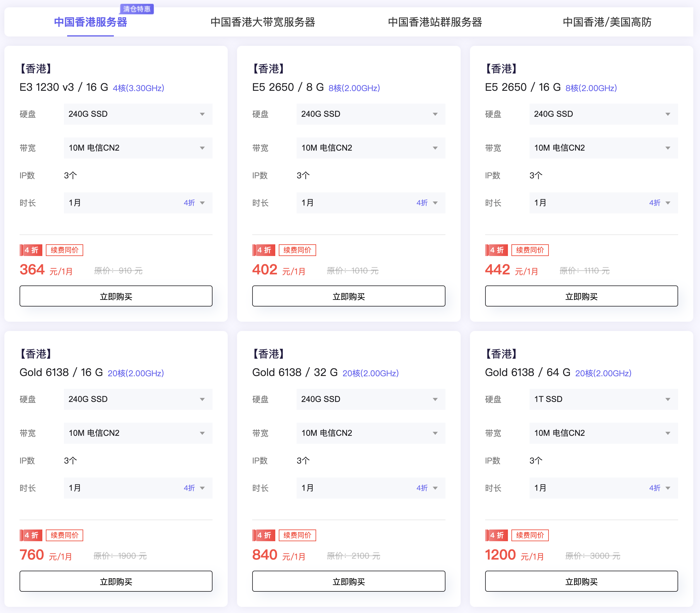Expand the 1月 duration dropdown on E3 1230 v3 card
The width and height of the screenshot is (700, 613).
(x=138, y=203)
